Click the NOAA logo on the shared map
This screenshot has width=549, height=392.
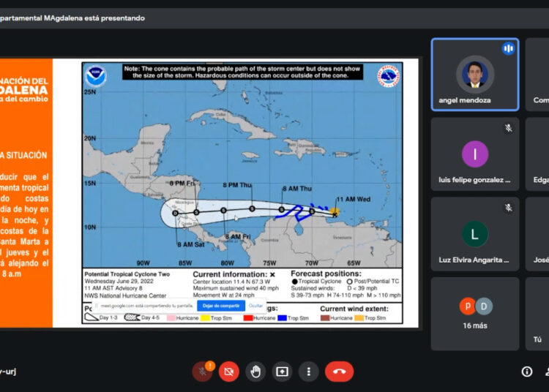coord(95,76)
